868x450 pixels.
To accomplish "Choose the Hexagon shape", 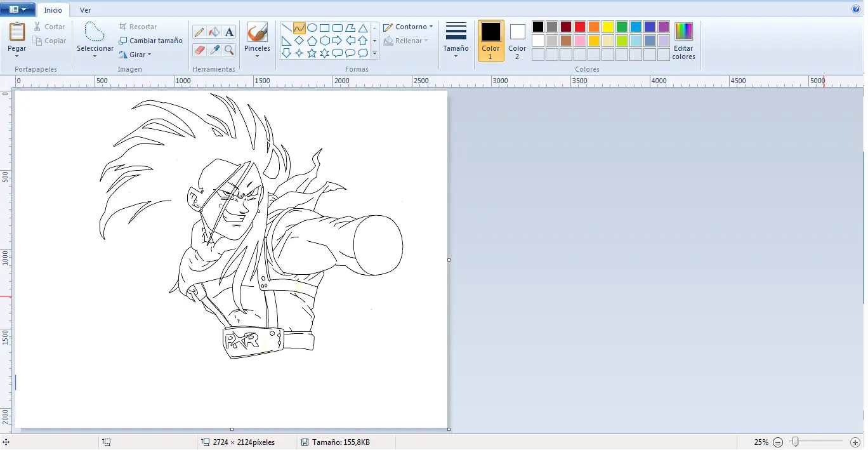I will pos(325,41).
